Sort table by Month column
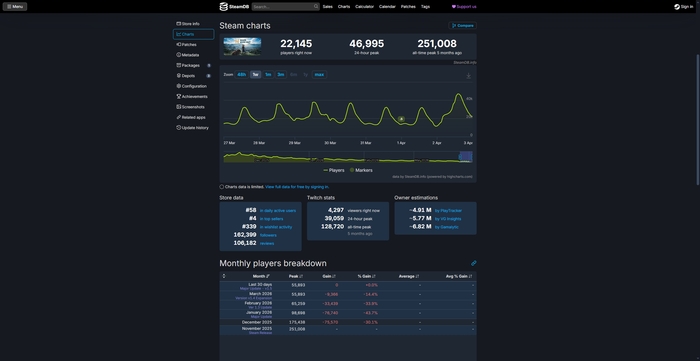The height and width of the screenshot is (361, 700). [x=261, y=276]
